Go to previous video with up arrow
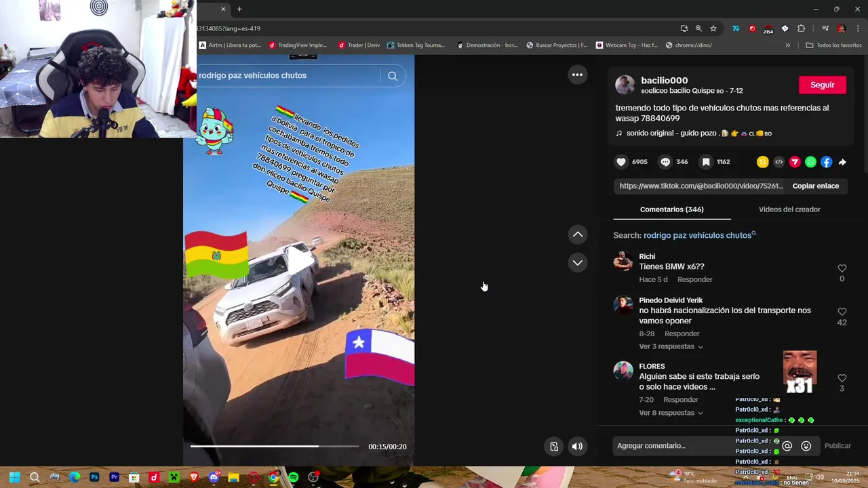This screenshot has width=868, height=488. tap(578, 235)
